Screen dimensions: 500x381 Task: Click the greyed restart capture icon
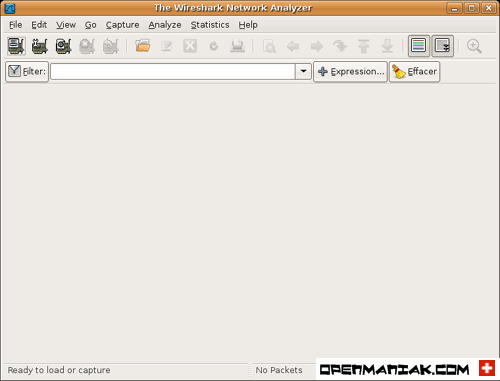[x=111, y=46]
